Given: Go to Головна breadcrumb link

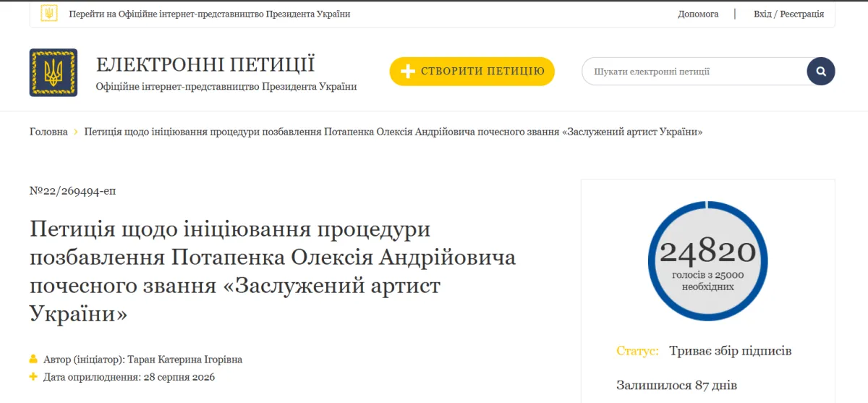Looking at the screenshot, I should (x=48, y=132).
